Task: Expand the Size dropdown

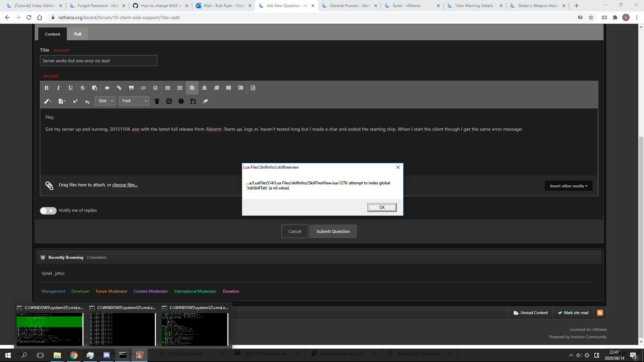Action: (105, 101)
